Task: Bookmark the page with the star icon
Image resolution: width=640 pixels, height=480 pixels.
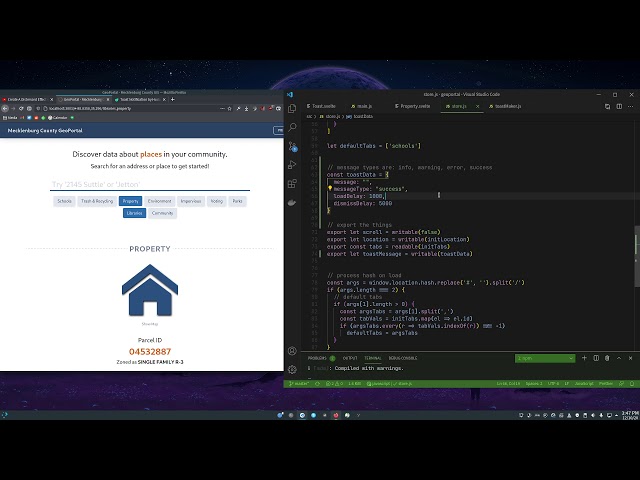Action: 229,109
